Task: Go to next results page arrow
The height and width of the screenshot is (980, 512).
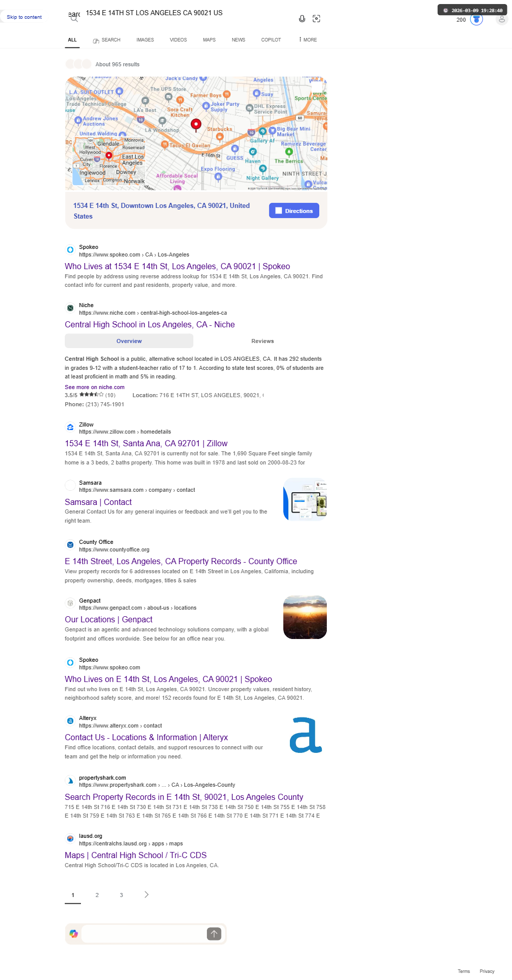Action: 147,894
